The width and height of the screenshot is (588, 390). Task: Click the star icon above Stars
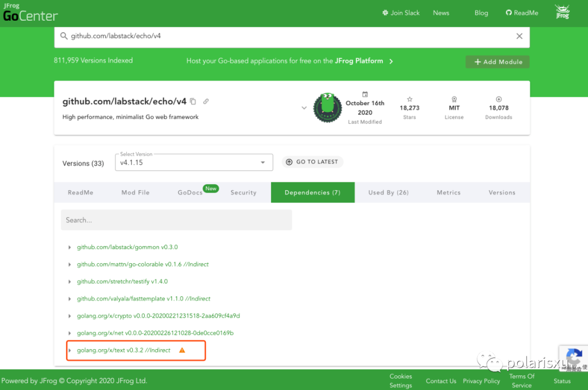(x=409, y=99)
